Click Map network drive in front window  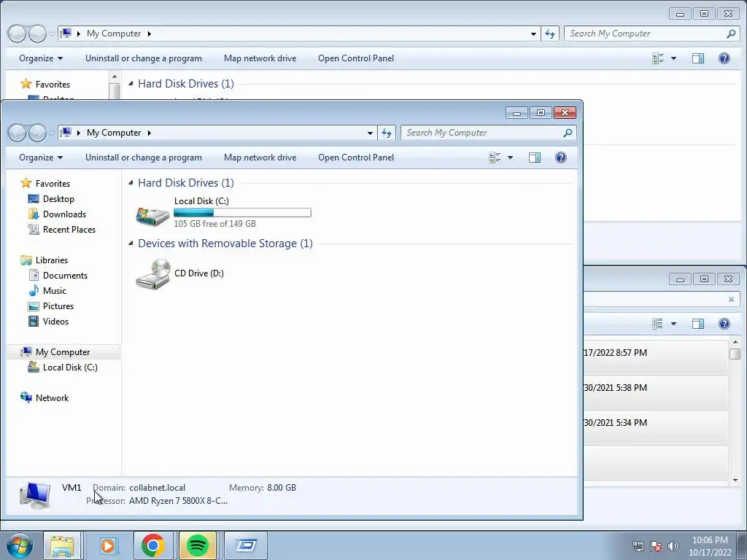[x=260, y=157]
